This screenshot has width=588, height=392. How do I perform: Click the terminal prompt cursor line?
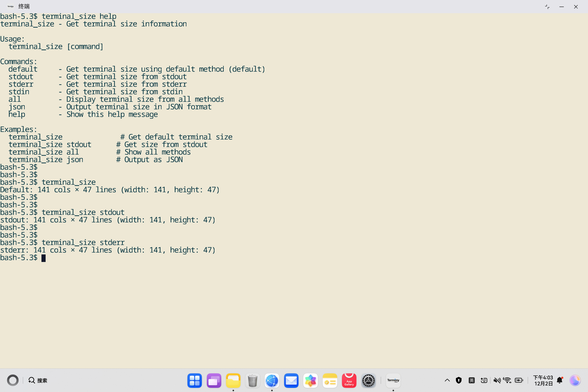pyautogui.click(x=44, y=258)
